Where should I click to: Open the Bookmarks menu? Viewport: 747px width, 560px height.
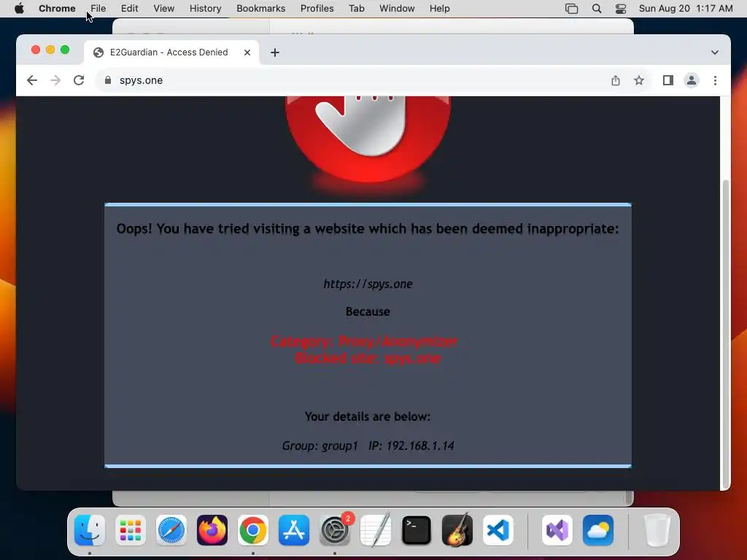pos(260,9)
